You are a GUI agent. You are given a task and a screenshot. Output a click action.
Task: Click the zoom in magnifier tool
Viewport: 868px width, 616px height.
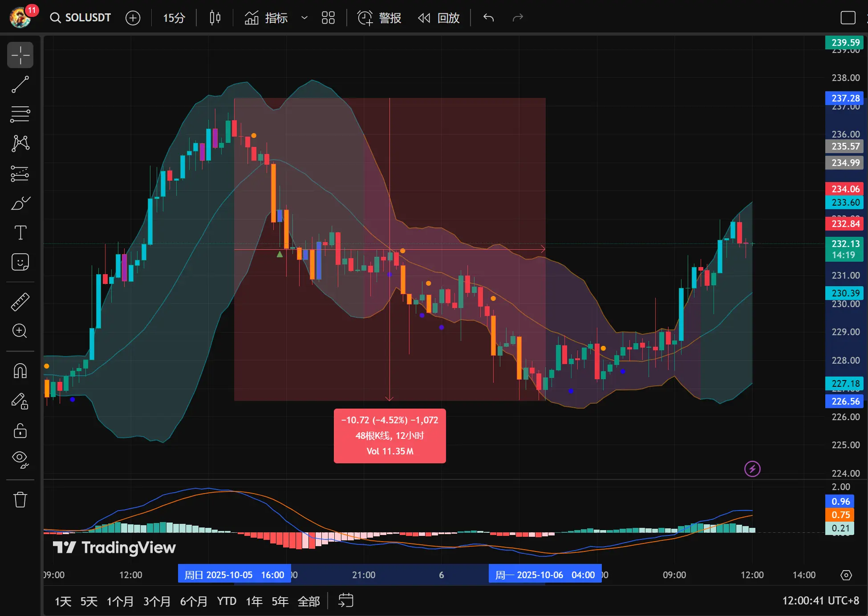tap(20, 331)
